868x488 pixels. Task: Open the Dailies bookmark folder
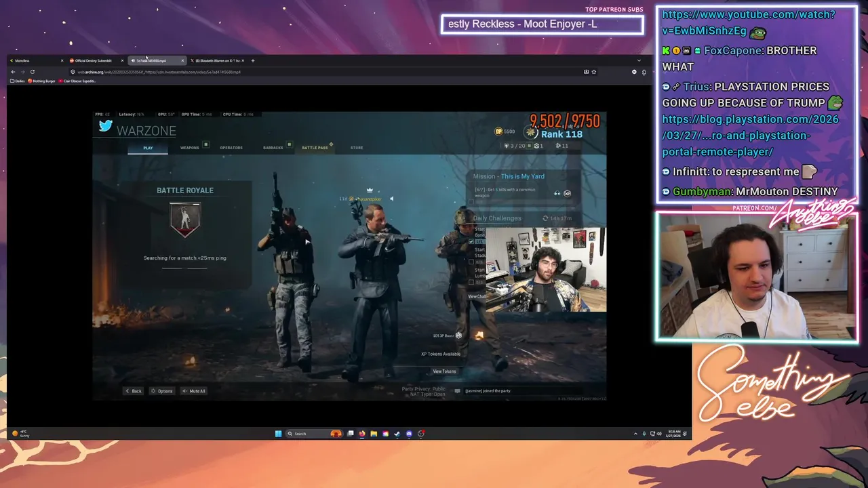click(17, 81)
